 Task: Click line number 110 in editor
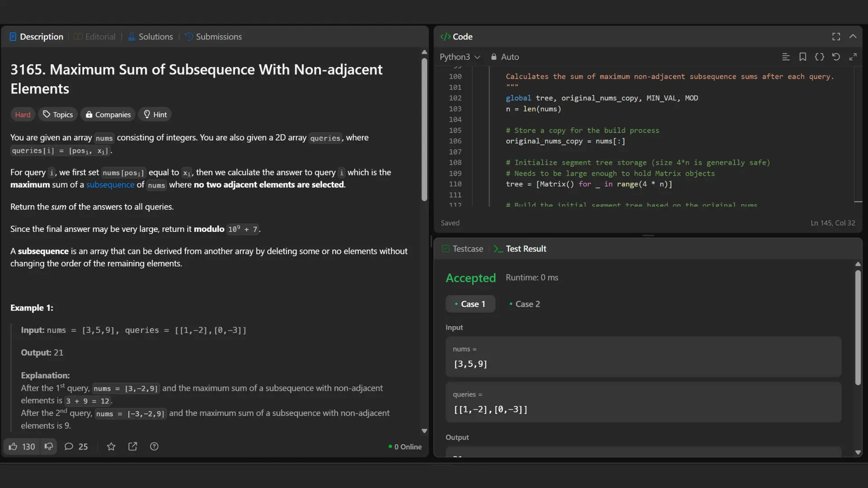455,184
